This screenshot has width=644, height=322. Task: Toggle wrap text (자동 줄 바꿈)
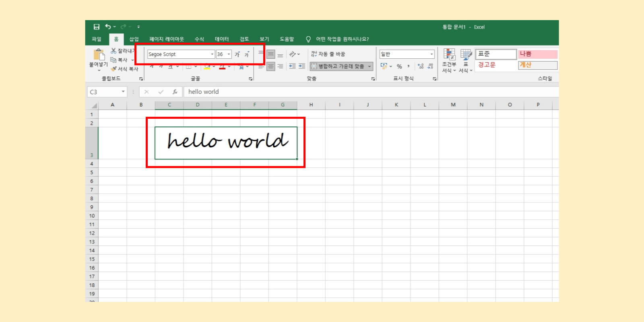(328, 54)
